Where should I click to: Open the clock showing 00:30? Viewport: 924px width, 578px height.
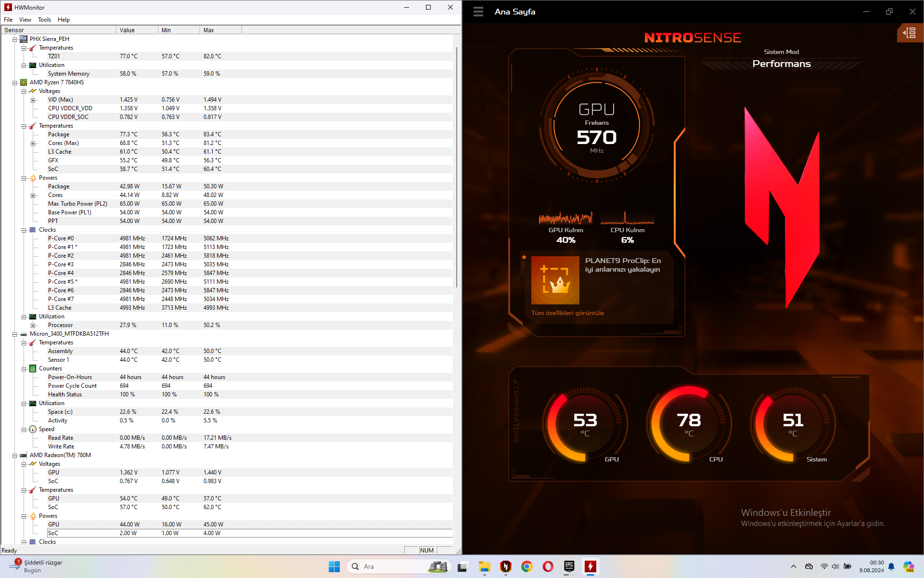coord(872,566)
